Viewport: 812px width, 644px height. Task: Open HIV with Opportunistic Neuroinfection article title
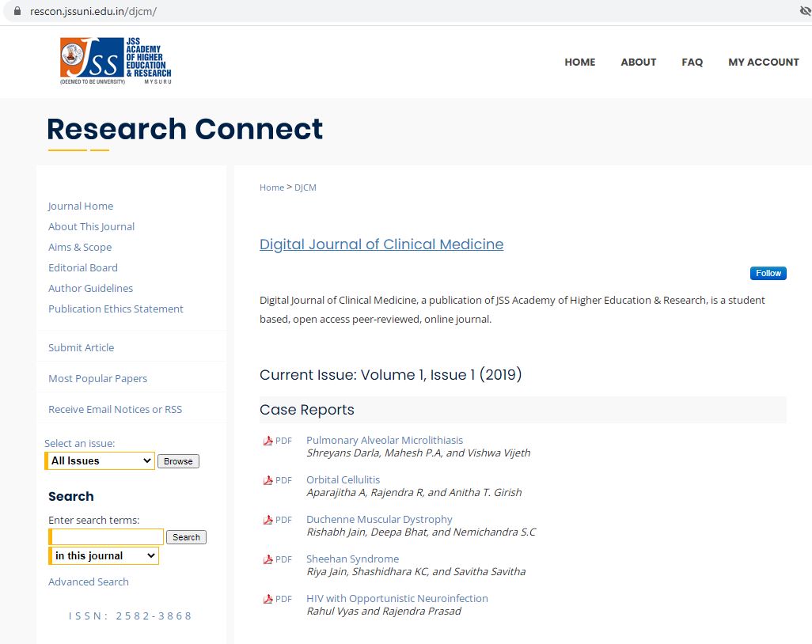coord(397,598)
